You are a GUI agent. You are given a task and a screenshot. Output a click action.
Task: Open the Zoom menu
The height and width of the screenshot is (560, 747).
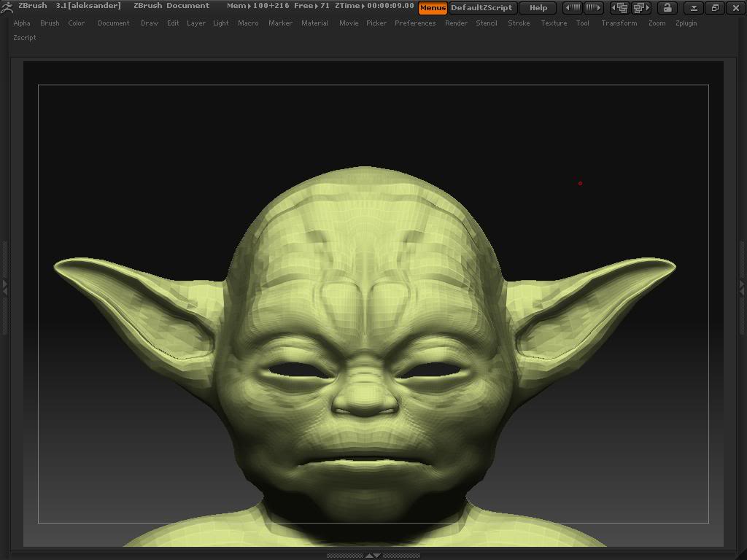click(657, 23)
